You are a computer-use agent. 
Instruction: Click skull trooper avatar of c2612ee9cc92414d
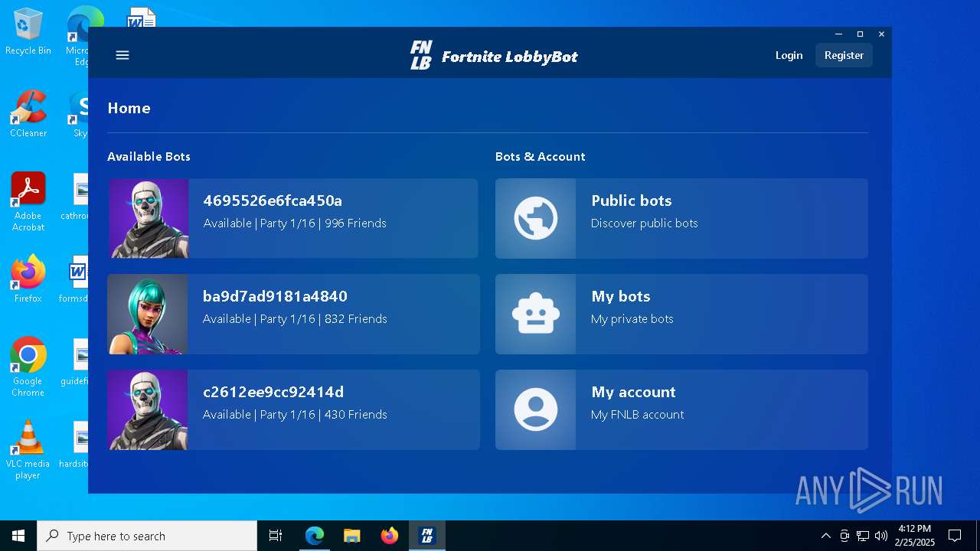148,409
